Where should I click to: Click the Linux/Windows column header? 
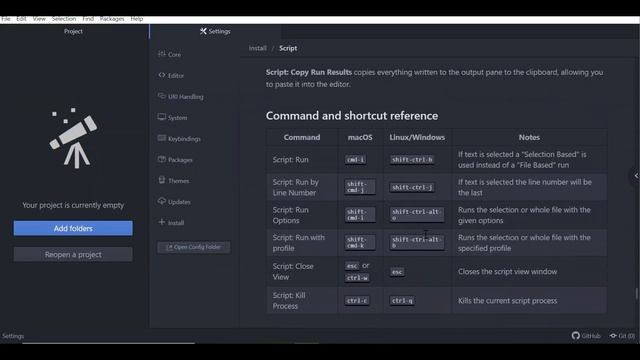417,138
